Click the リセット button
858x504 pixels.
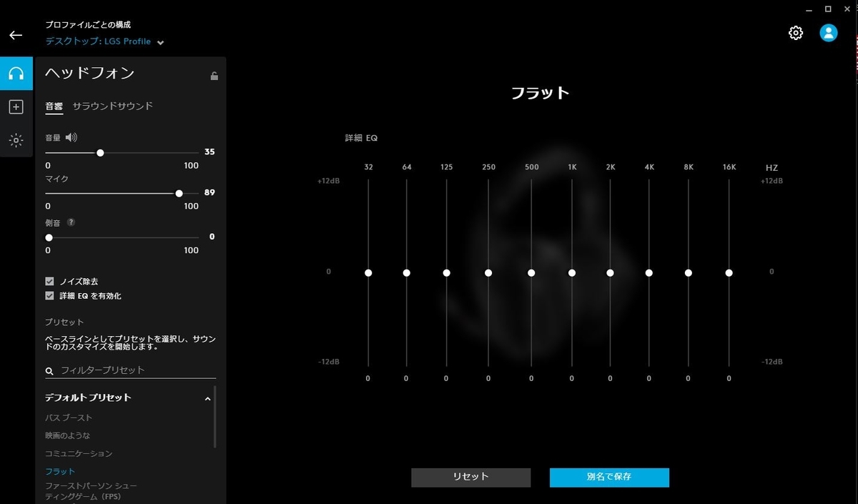[470, 478]
